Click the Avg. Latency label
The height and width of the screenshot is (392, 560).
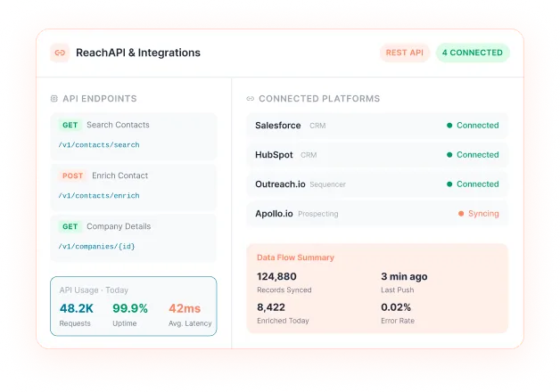[190, 323]
